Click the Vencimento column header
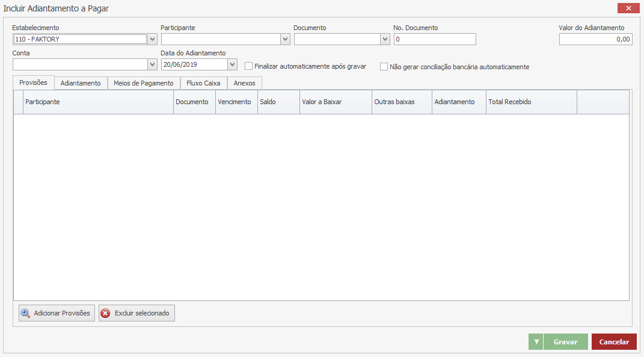 click(236, 102)
